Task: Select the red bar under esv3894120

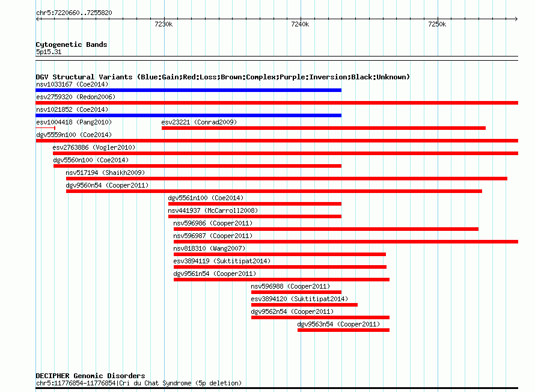Action: tap(304, 305)
